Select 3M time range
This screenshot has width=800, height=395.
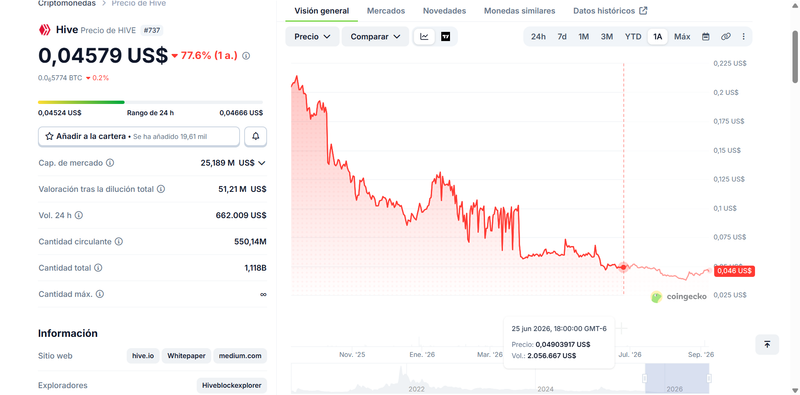tap(607, 37)
